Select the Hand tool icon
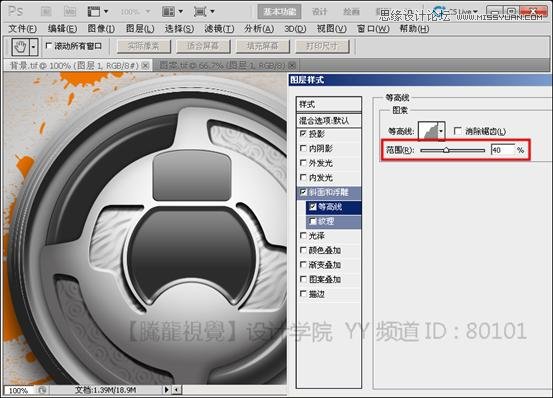The height and width of the screenshot is (398, 553). point(20,47)
